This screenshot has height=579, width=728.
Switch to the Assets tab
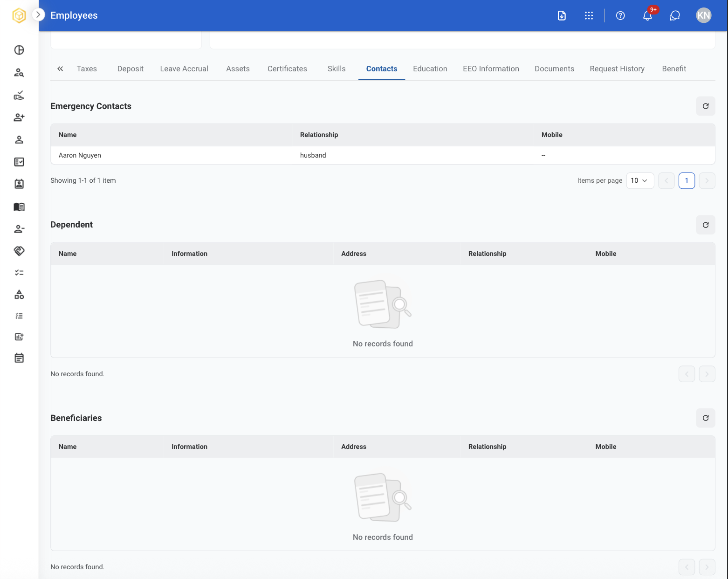coord(238,69)
